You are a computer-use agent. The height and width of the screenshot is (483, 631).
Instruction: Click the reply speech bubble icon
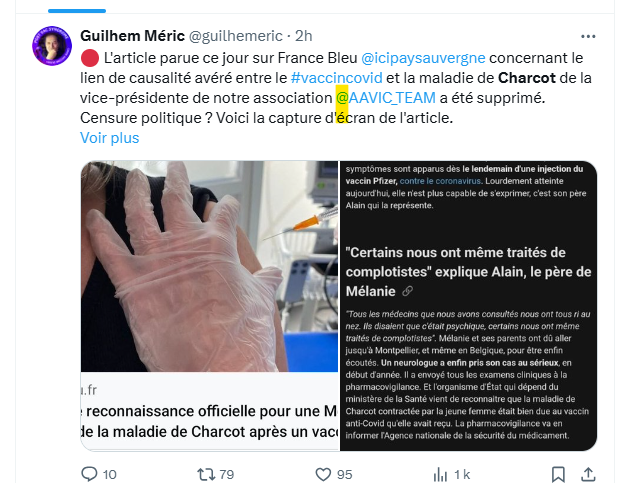pos(89,474)
